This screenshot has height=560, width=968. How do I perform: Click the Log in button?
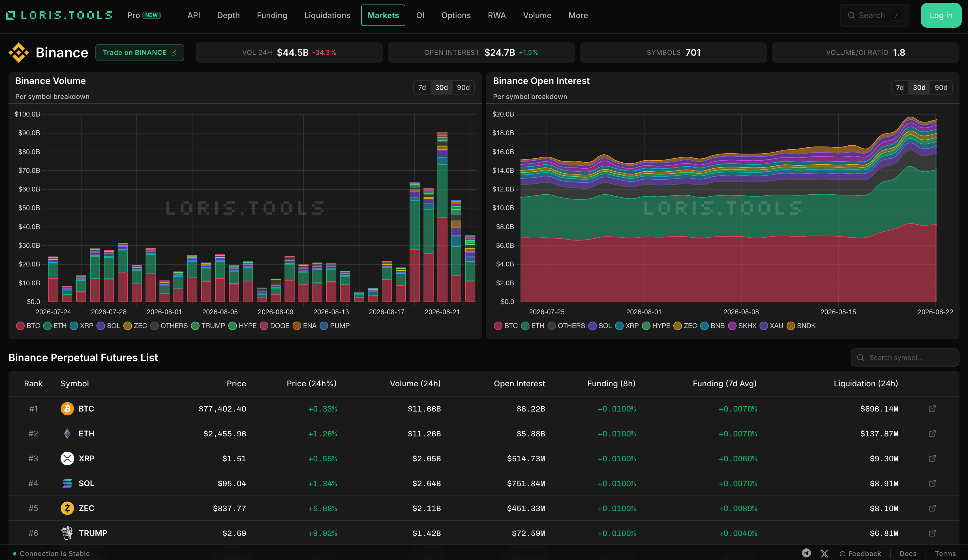941,15
